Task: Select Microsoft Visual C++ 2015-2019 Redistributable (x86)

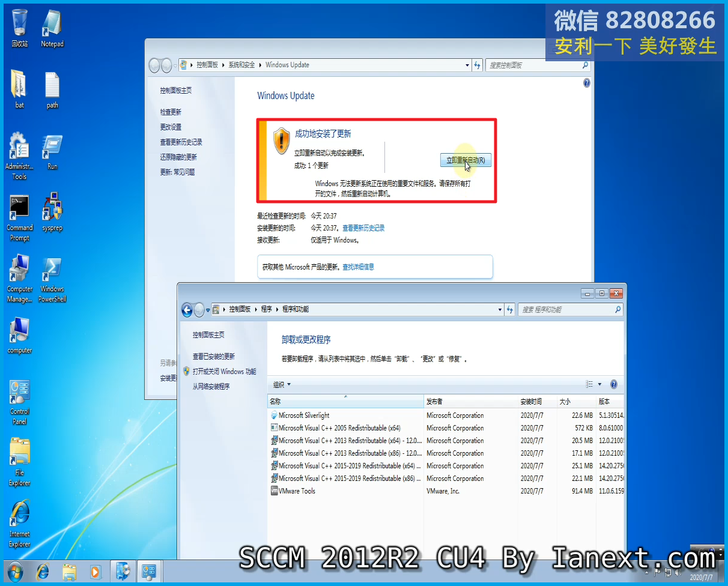Action: pyautogui.click(x=446, y=479)
